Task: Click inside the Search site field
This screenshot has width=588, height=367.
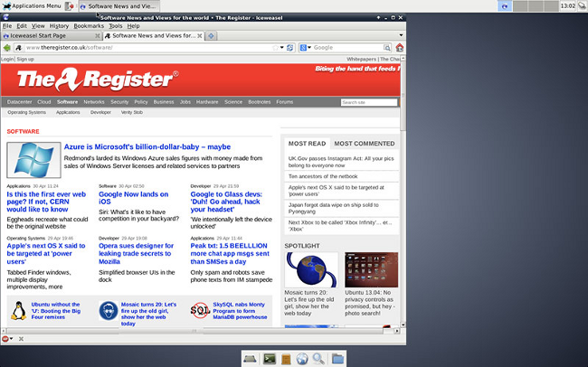Action: (369, 102)
